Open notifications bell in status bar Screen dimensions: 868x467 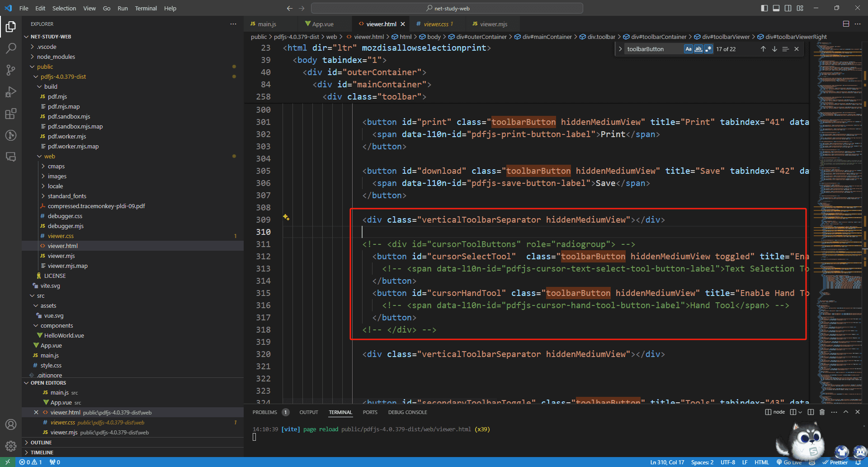(x=858, y=462)
